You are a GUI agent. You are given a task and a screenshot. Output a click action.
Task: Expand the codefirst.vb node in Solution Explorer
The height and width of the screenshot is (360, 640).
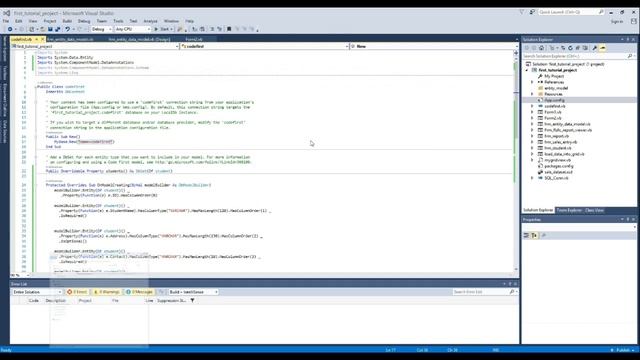(x=532, y=106)
